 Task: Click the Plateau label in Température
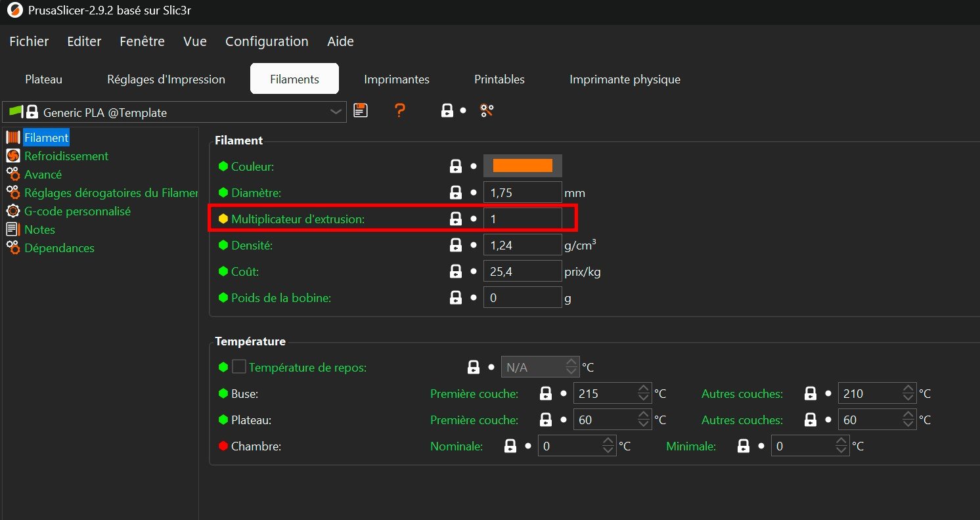(252, 420)
